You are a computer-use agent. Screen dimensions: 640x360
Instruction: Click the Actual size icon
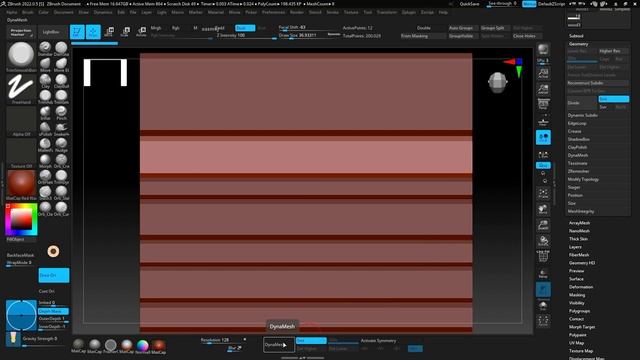[543, 73]
